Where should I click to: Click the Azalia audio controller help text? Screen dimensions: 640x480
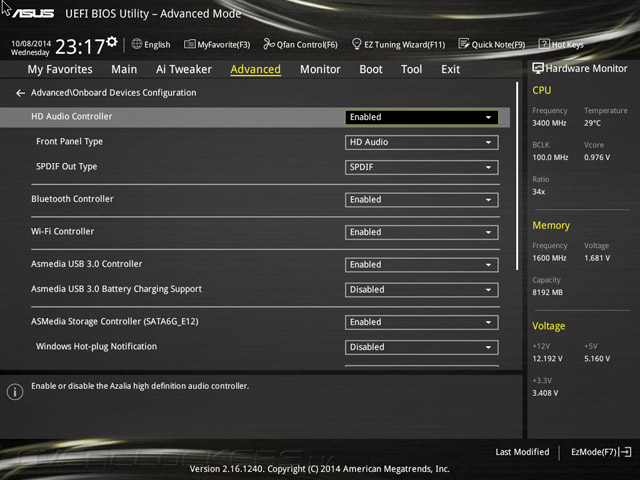pyautogui.click(x=140, y=386)
